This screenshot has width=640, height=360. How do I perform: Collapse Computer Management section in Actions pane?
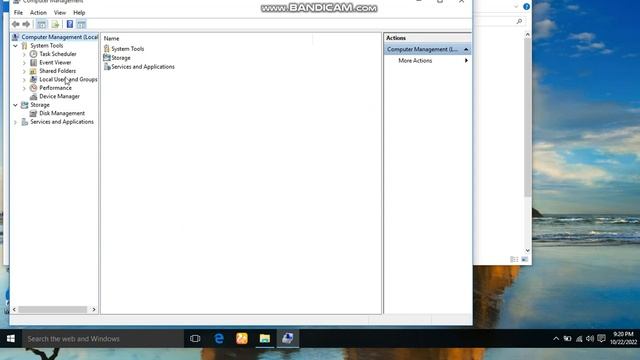[x=466, y=49]
